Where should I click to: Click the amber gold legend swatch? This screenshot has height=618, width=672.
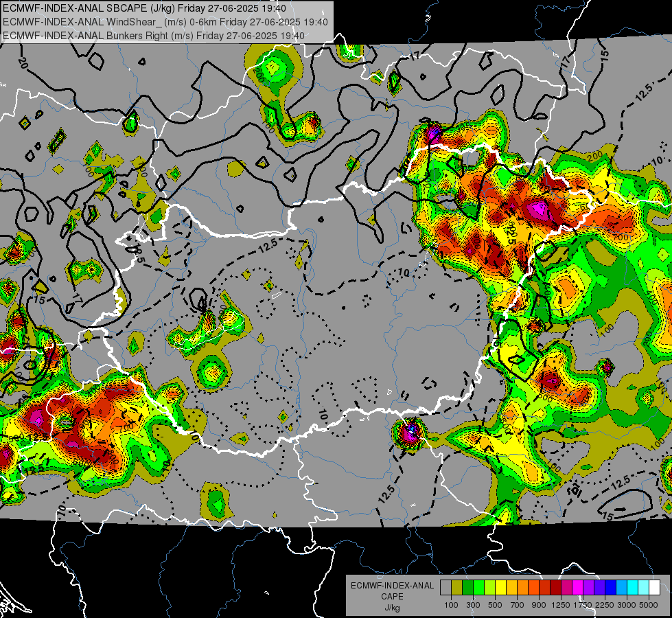[511, 588]
